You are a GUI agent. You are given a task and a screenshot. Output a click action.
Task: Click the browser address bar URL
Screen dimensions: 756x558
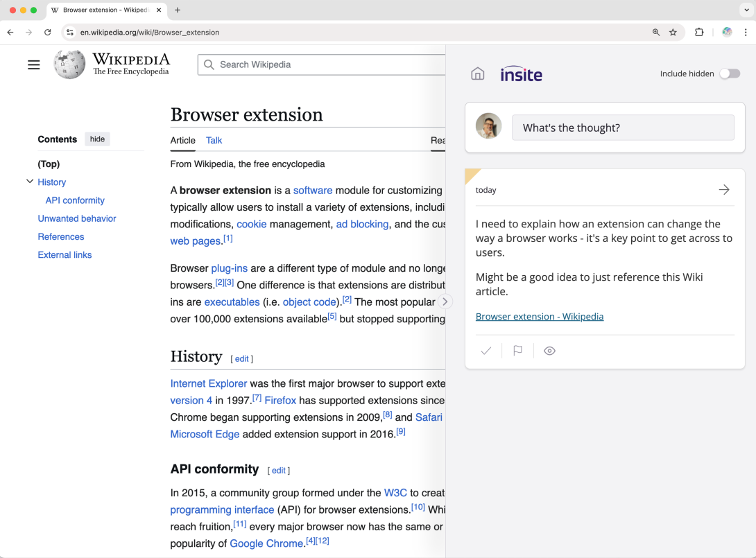tap(149, 33)
